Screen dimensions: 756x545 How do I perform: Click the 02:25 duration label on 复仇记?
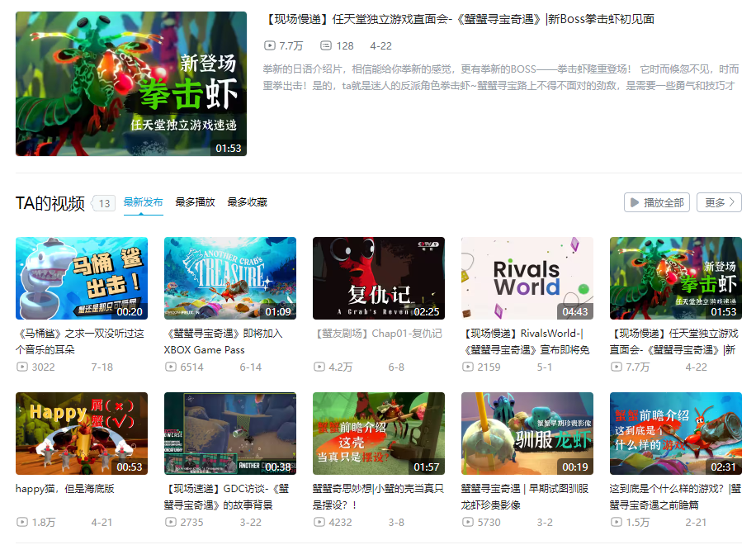pos(427,312)
